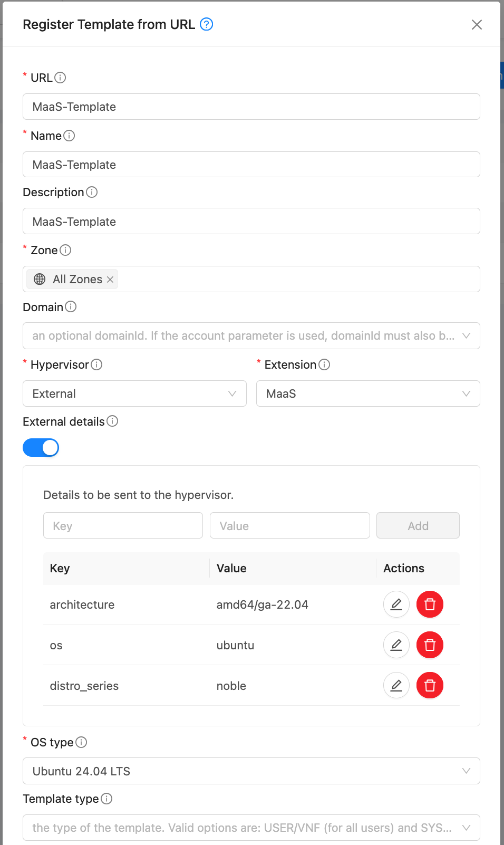
Task: Focus the Name input field
Action: point(251,165)
